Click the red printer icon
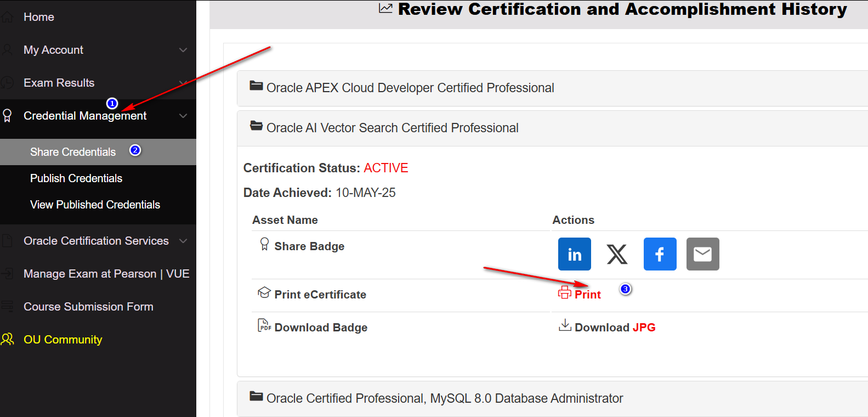 coord(564,293)
